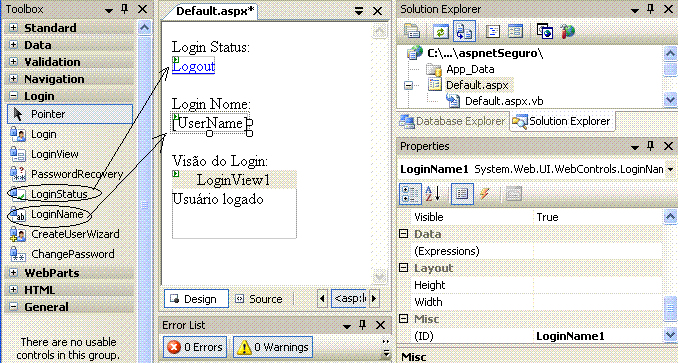Click the Properties icon in Solution Explorer toolbar

(x=412, y=31)
